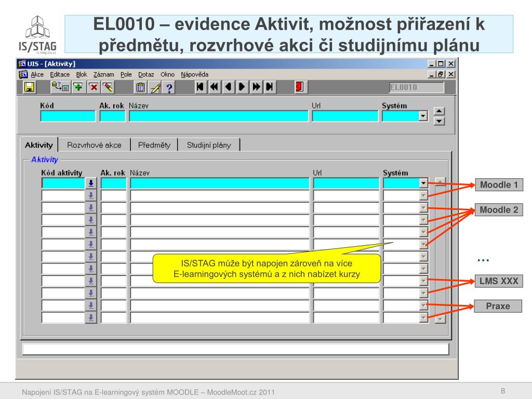Focus highlighted row's Url field
The height and width of the screenshot is (399, 532).
pyautogui.click(x=346, y=183)
